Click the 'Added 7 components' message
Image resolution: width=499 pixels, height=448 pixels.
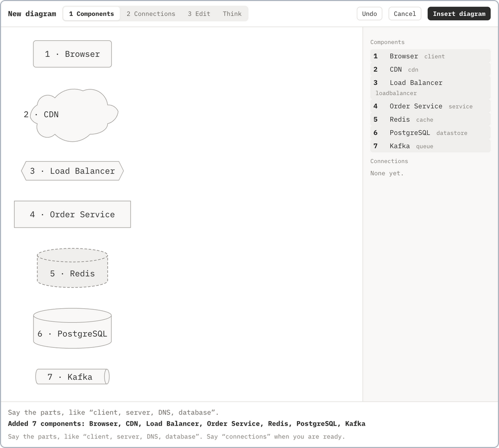point(187,424)
